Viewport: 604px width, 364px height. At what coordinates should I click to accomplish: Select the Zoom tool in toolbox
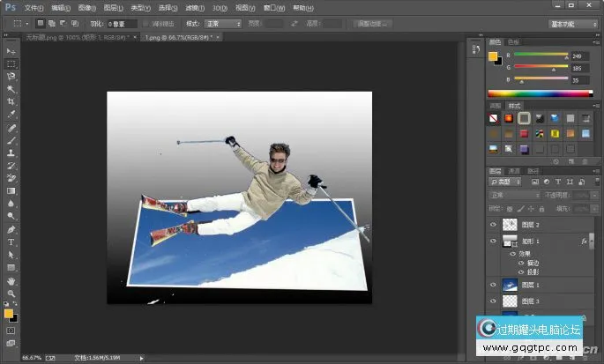click(11, 293)
